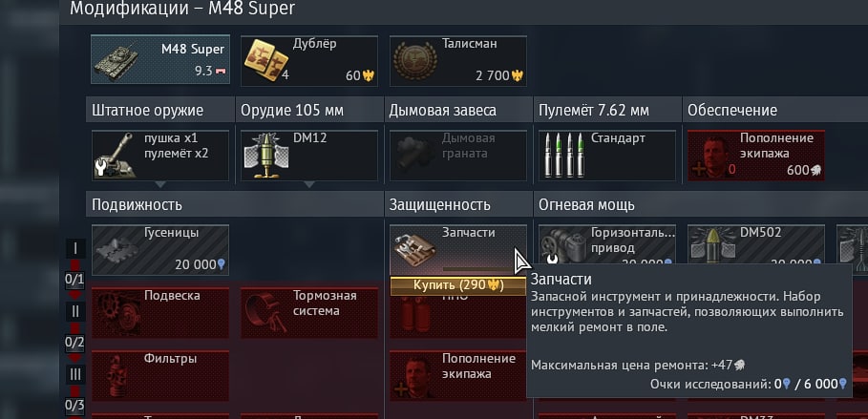Buy spare parts with Купить (290) button

[x=457, y=286]
